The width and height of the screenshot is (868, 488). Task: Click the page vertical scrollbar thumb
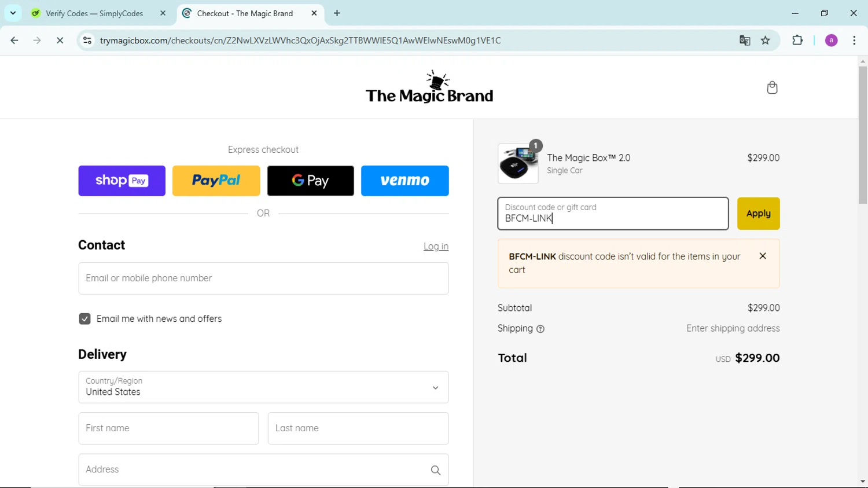[x=863, y=135]
